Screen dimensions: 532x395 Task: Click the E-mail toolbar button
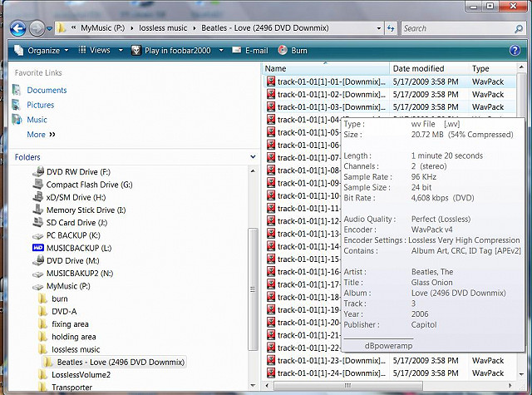(x=250, y=51)
